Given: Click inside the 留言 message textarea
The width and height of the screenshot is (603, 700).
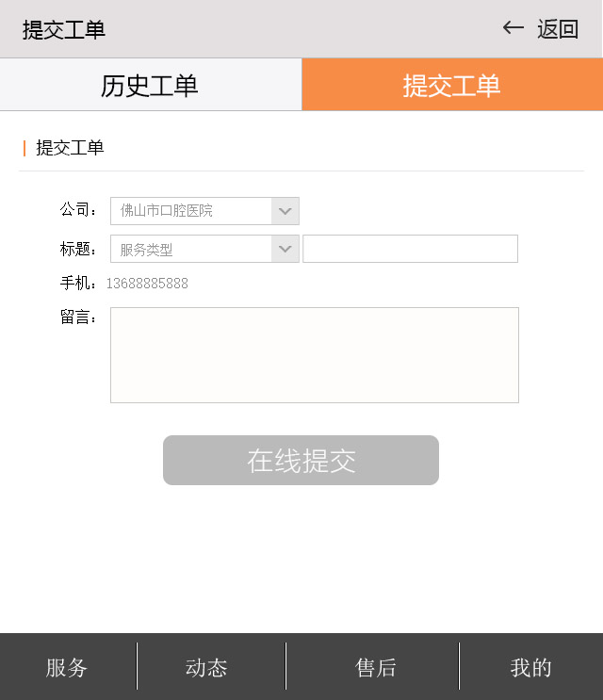Looking at the screenshot, I should (314, 355).
